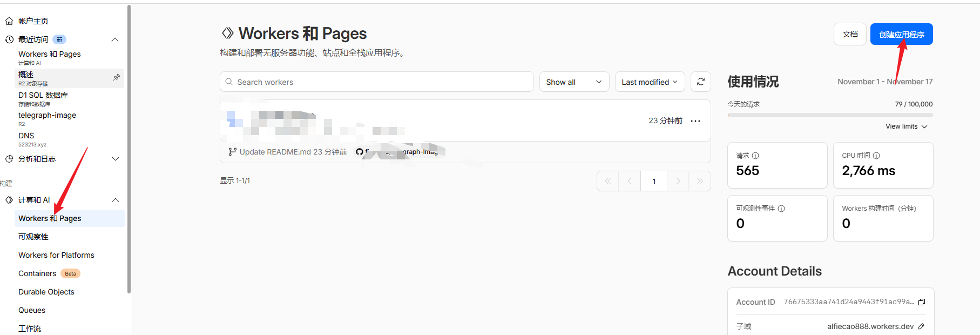Screen dimensions: 980x335
Task: Click the 文档 button
Action: (850, 35)
